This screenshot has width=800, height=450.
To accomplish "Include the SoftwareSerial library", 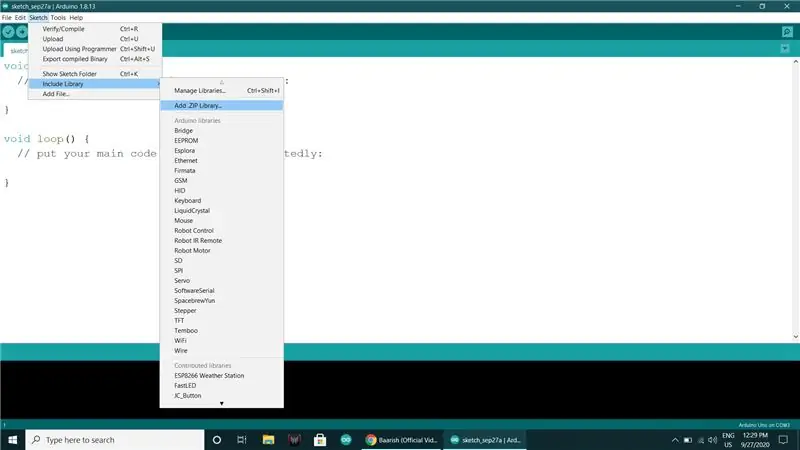I will (221, 291).
